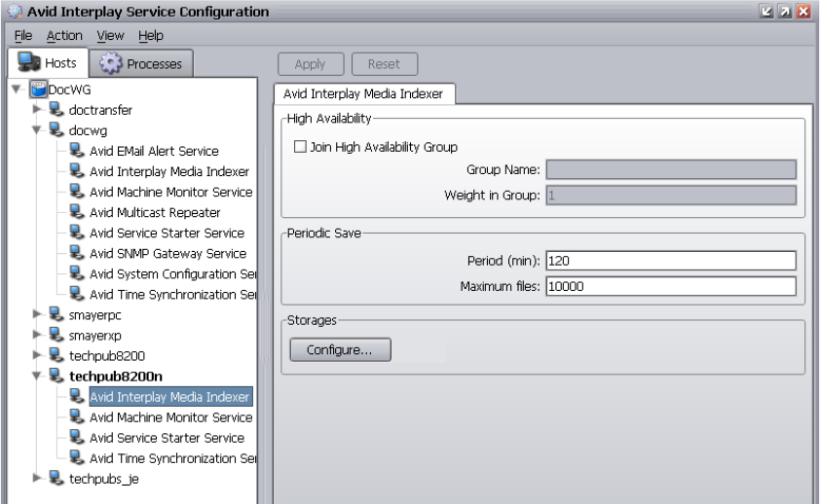820x504 pixels.
Task: Click the techpubs_je host icon
Action: click(x=56, y=478)
